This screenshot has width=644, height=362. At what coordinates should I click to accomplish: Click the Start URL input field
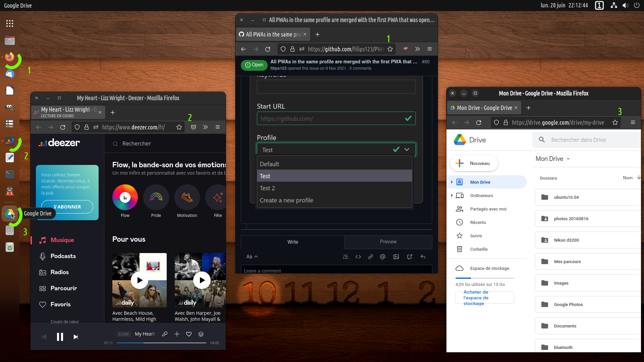[336, 118]
